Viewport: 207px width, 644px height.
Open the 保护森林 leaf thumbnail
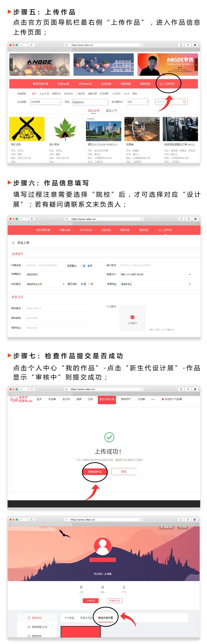point(65,129)
